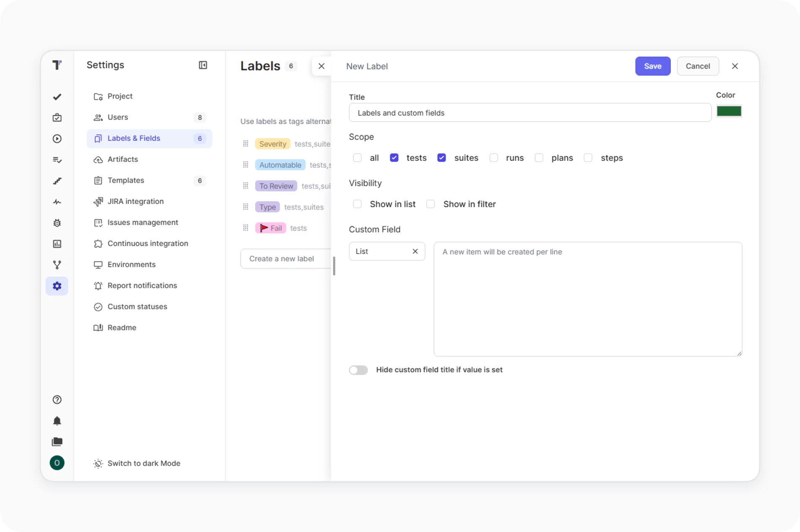Viewport: 800px width, 532px height.
Task: Open Templates settings
Action: pyautogui.click(x=149, y=181)
